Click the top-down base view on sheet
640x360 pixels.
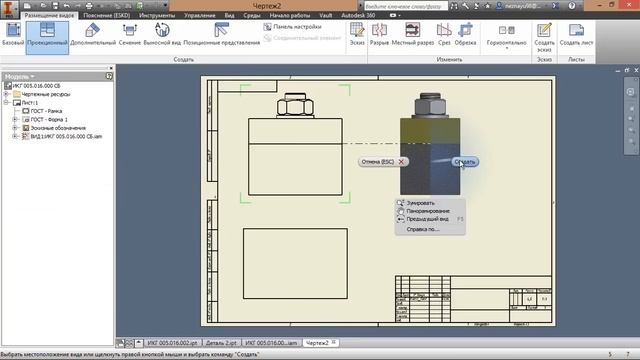295,263
